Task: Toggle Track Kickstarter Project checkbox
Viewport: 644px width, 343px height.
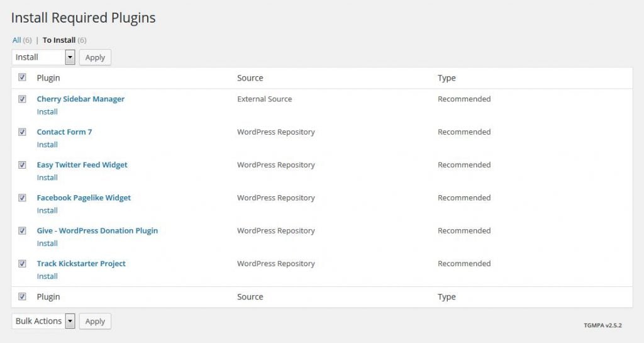Action: (x=23, y=264)
